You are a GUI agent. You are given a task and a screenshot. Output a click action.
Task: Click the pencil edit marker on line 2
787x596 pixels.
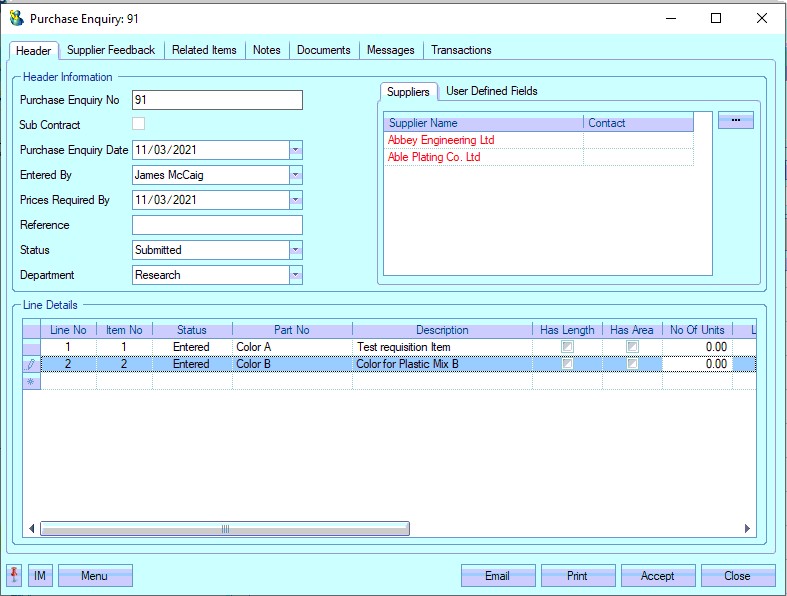(x=31, y=364)
